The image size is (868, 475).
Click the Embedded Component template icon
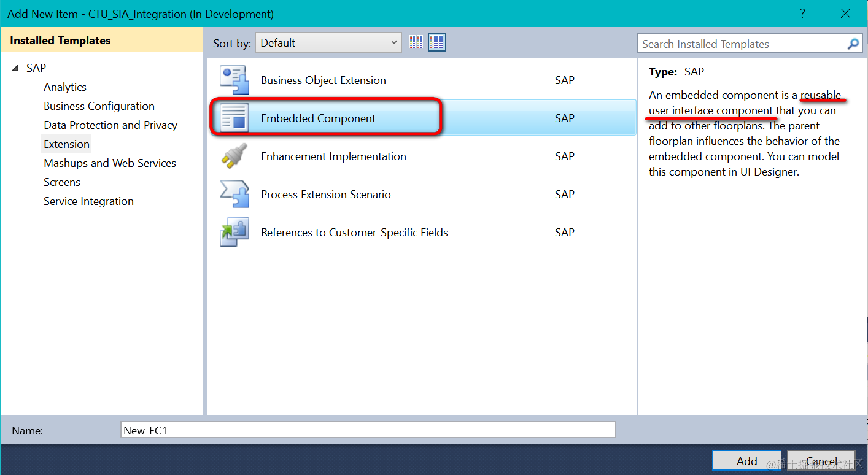234,118
